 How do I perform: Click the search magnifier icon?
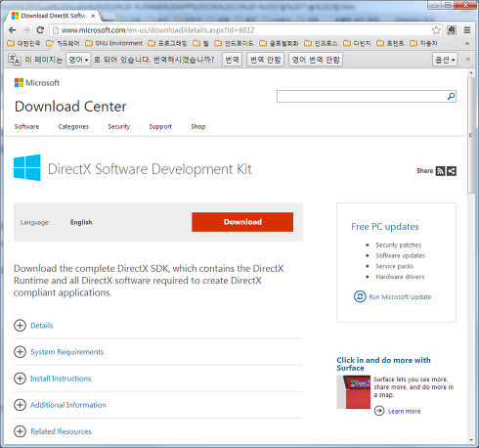point(451,96)
